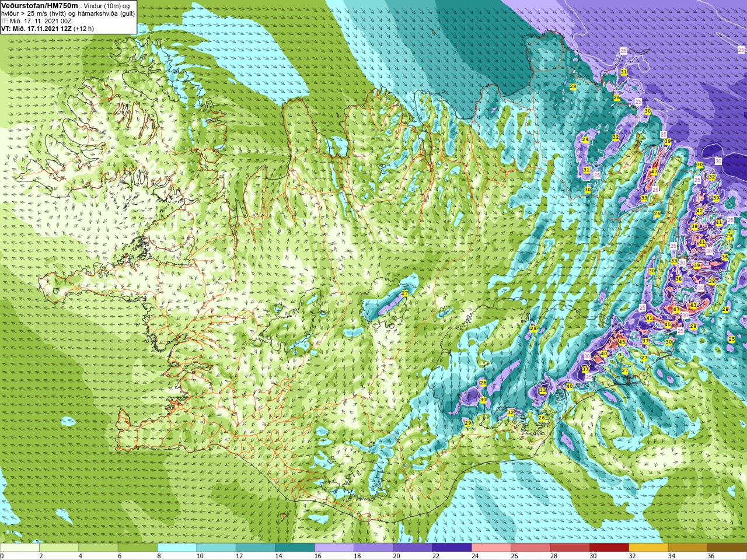Click the title "Veðurstofan/HM750m" in the legend box
The height and width of the screenshot is (560, 747).
click(x=39, y=5)
